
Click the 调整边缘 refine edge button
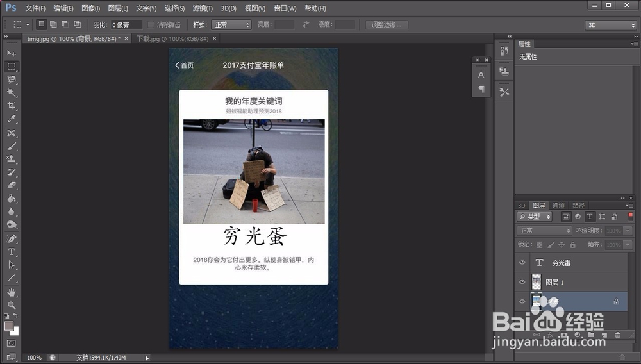pos(387,25)
